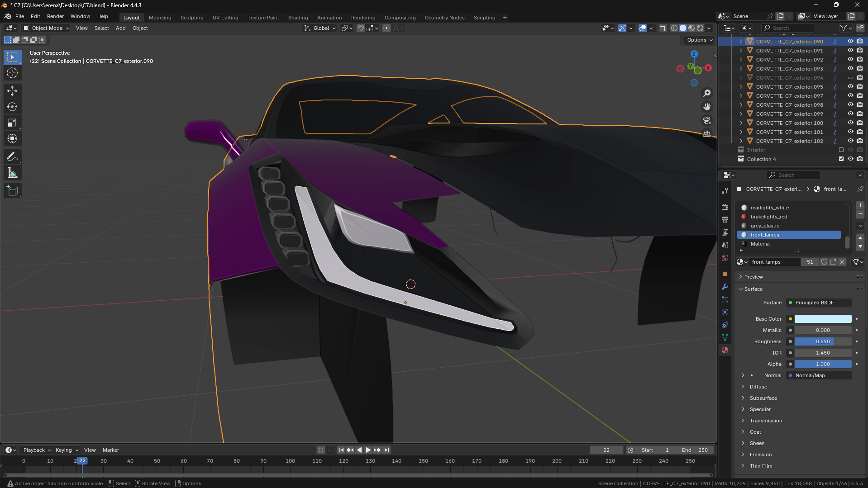Open the Material properties tab icon
The image size is (868, 488).
pos(725,350)
